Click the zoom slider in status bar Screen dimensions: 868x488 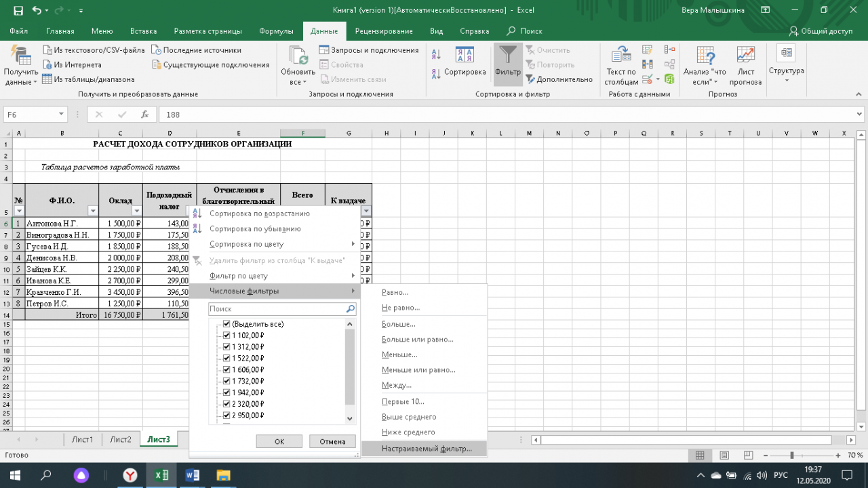(791, 455)
